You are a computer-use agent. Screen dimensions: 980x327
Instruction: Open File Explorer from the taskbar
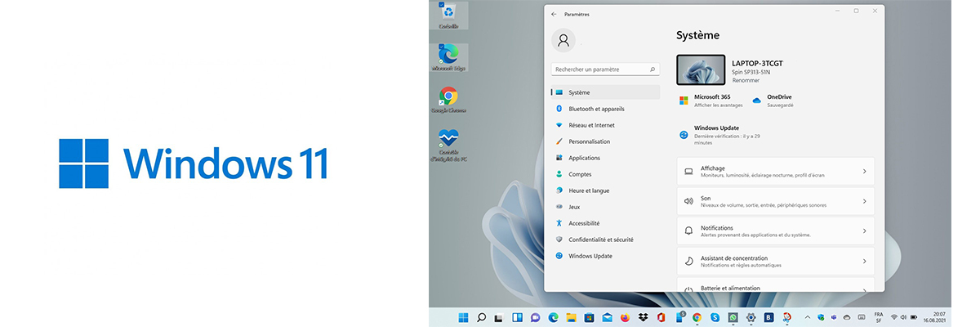pos(572,317)
